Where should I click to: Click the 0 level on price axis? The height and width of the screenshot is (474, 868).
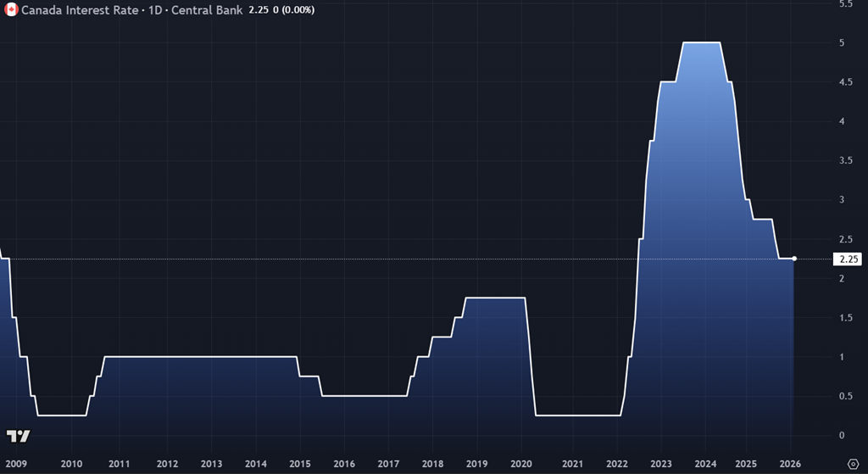[x=842, y=435]
